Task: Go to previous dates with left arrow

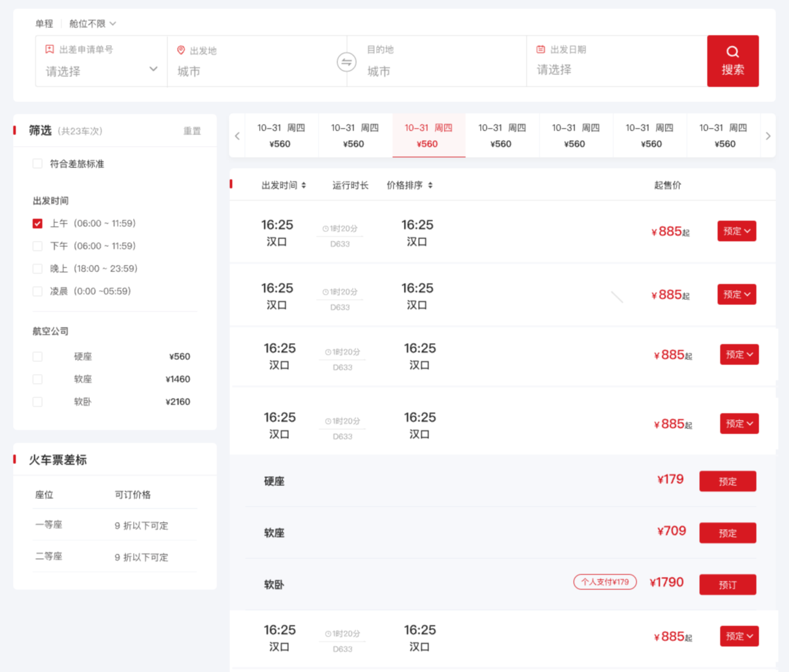Action: 237,136
